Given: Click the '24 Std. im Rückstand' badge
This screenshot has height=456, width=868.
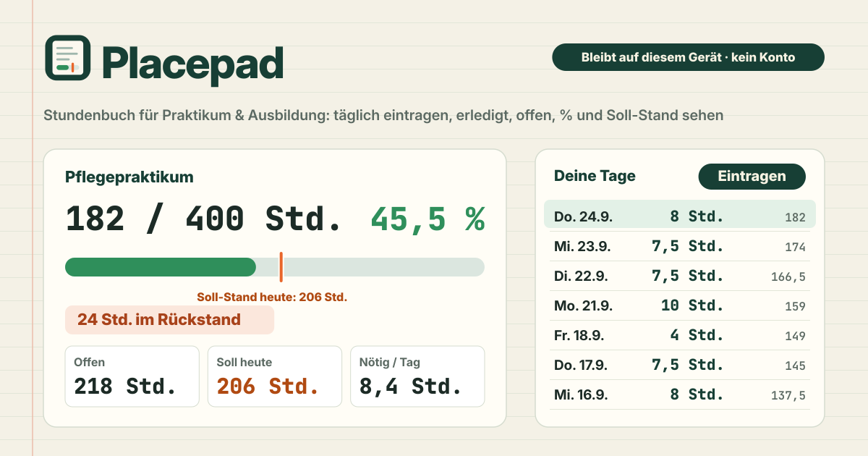Looking at the screenshot, I should point(170,320).
